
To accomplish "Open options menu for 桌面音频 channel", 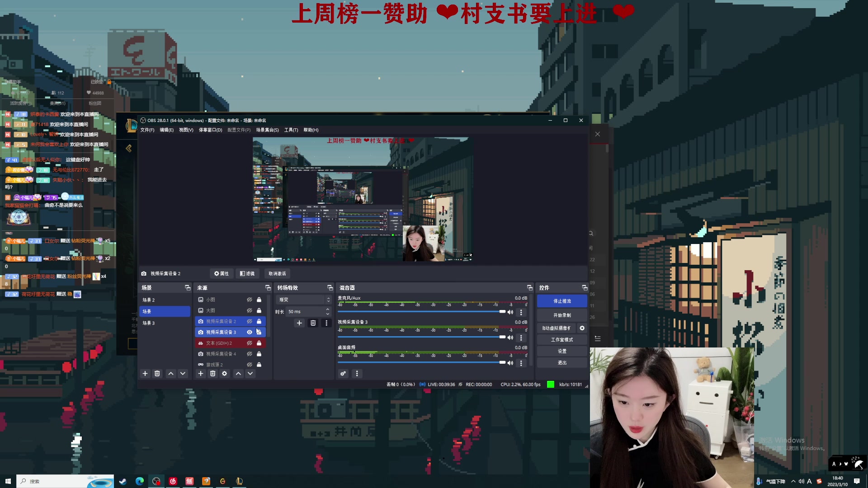I will [x=521, y=363].
